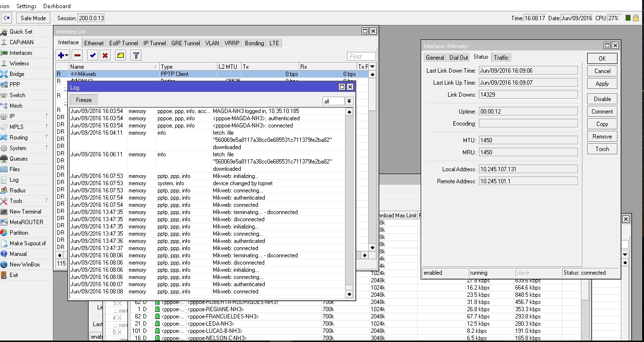
Task: Click the Find search field in Interface List
Action: click(x=361, y=56)
